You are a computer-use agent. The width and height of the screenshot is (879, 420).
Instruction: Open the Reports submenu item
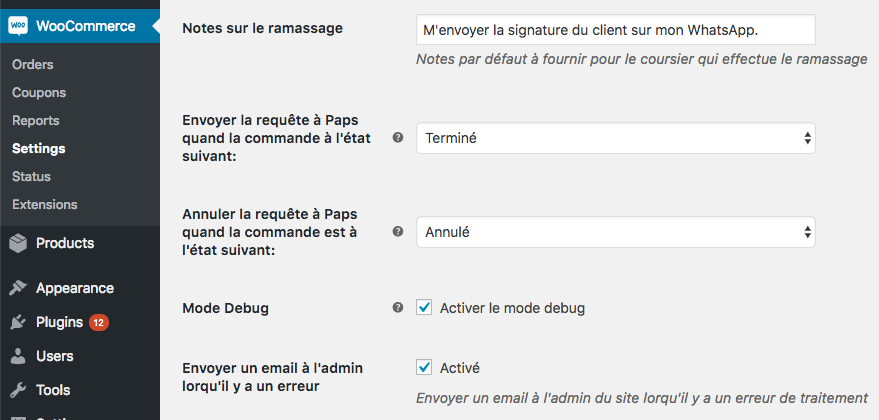click(36, 121)
